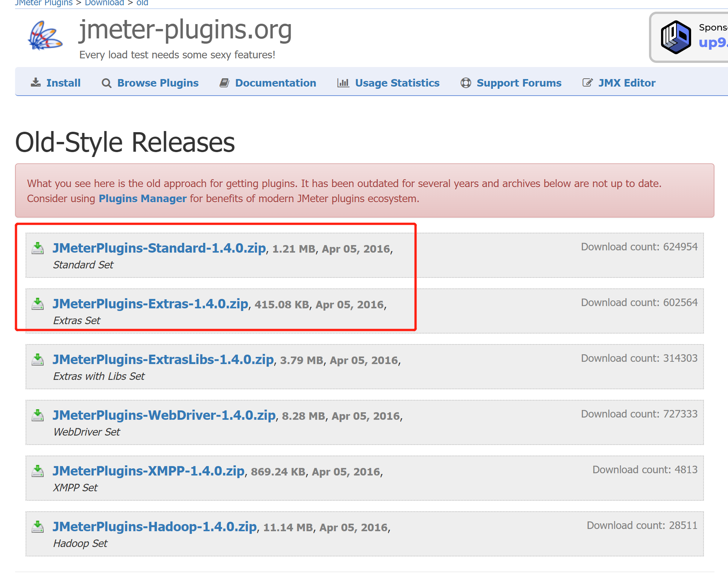Click the Install download icon in navbar
728x573 pixels.
click(x=36, y=82)
